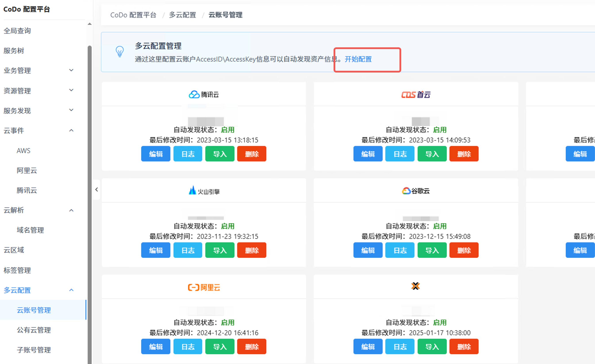View logs for the 谷歌云 account
Screen dimensions: 595x364
pos(400,250)
